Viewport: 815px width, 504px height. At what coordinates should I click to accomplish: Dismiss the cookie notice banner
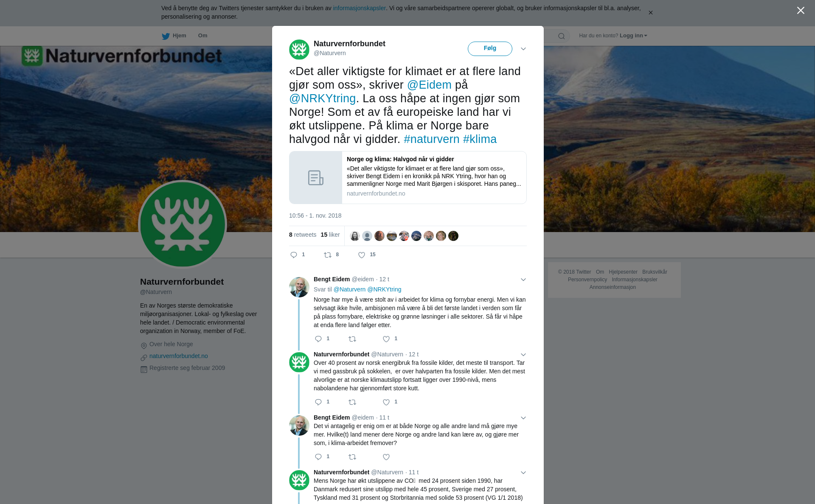650,13
